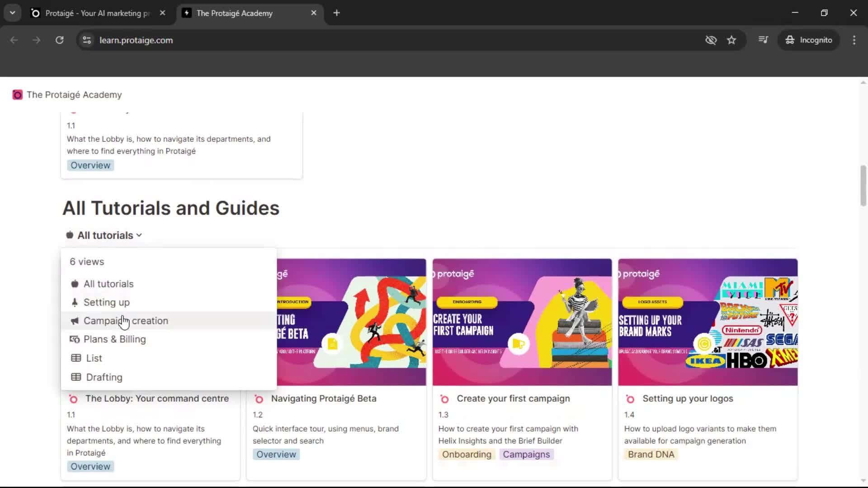Toggle the bookmark star in the address bar

point(731,40)
